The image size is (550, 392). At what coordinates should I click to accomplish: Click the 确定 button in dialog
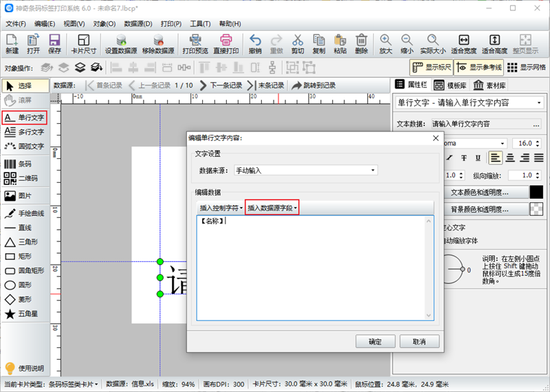point(375,342)
